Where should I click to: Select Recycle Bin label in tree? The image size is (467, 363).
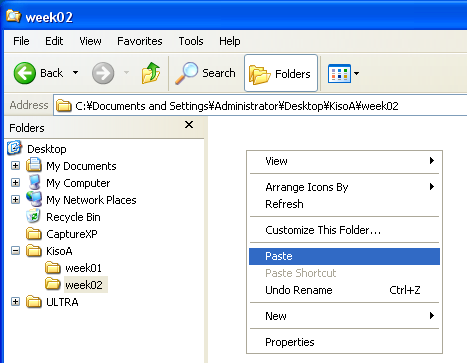[73, 217]
